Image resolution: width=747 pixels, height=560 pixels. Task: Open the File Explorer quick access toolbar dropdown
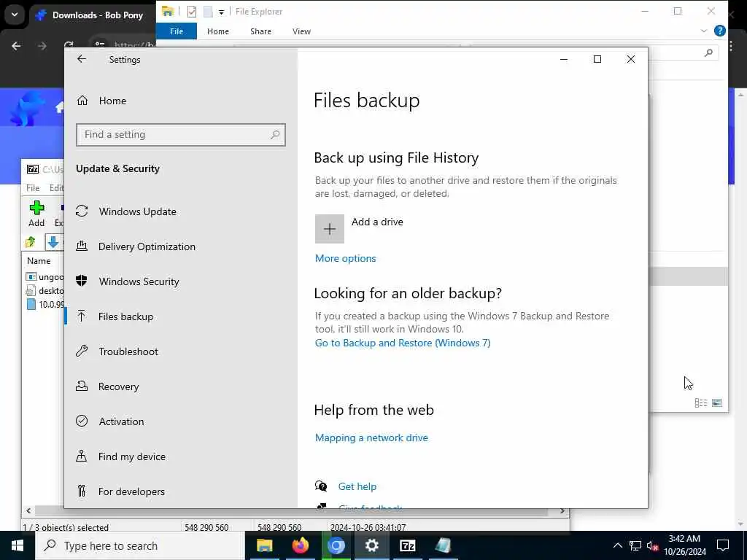[222, 12]
